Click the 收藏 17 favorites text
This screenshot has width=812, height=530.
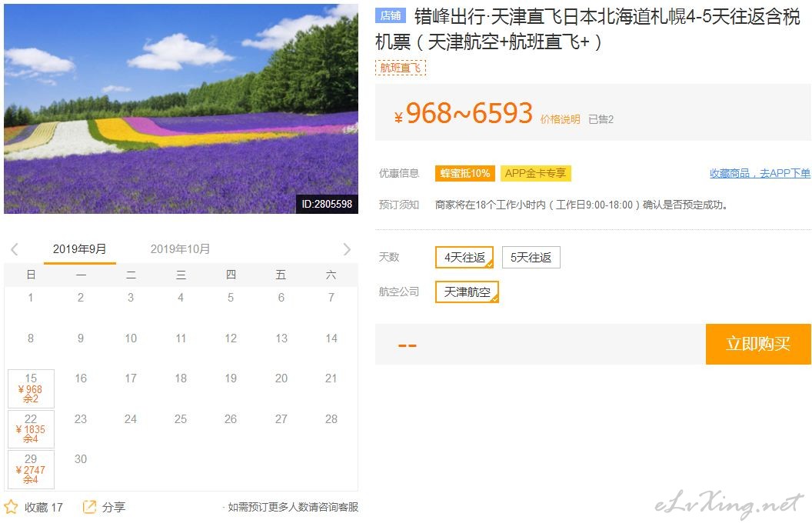coord(44,507)
